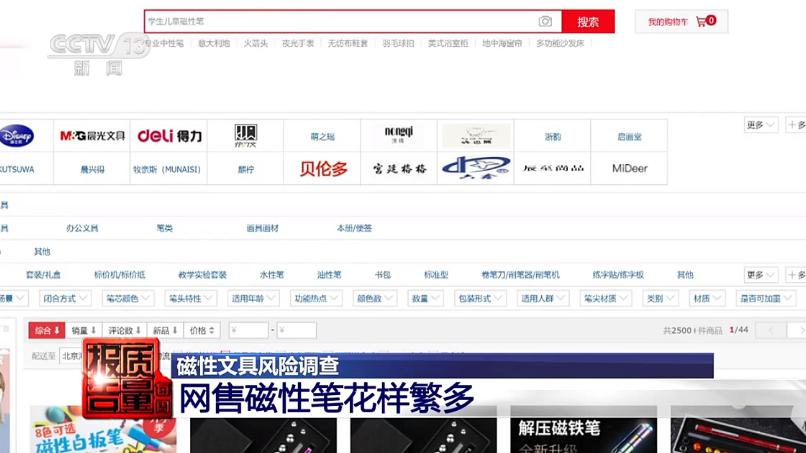Open the 笔芯颜色 filter dropdown
Viewport: 806px width, 453px height.
click(127, 298)
